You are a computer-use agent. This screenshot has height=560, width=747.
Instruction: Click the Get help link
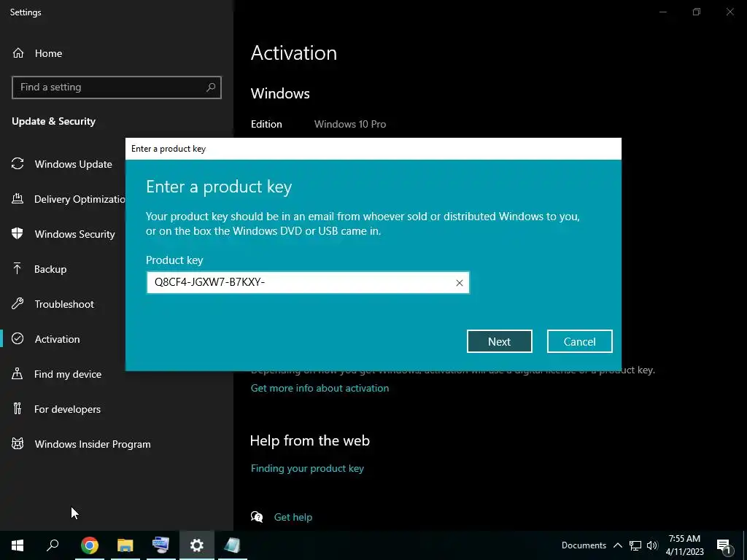[x=293, y=517]
